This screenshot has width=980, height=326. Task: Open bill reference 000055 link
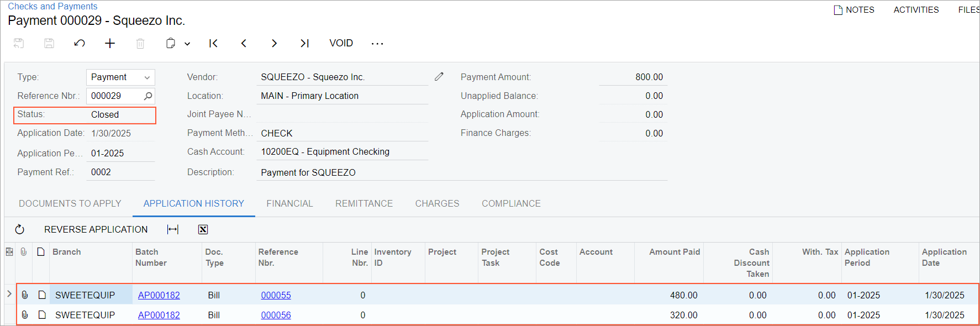tap(276, 295)
